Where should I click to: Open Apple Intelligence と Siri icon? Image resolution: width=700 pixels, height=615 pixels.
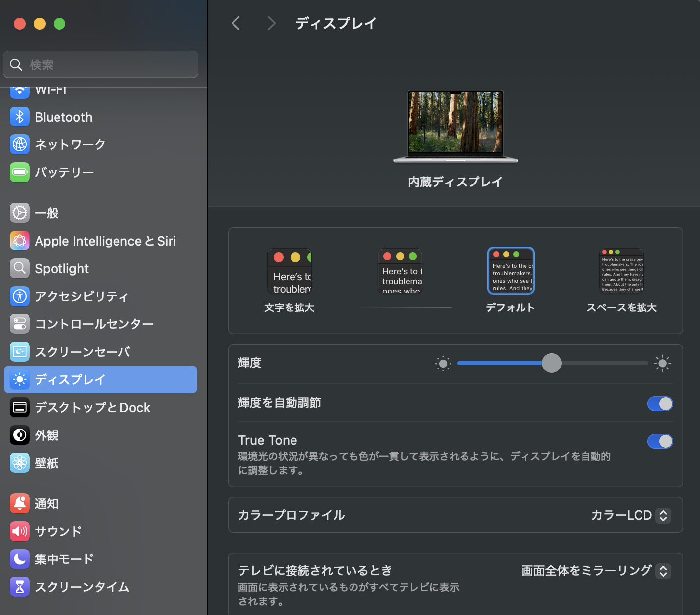[x=20, y=241]
